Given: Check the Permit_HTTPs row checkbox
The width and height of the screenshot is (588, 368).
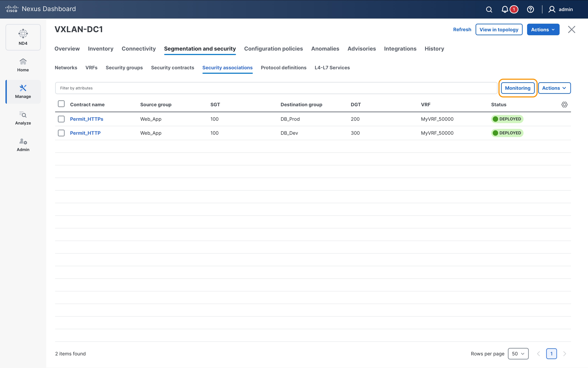Looking at the screenshot, I should coord(61,119).
